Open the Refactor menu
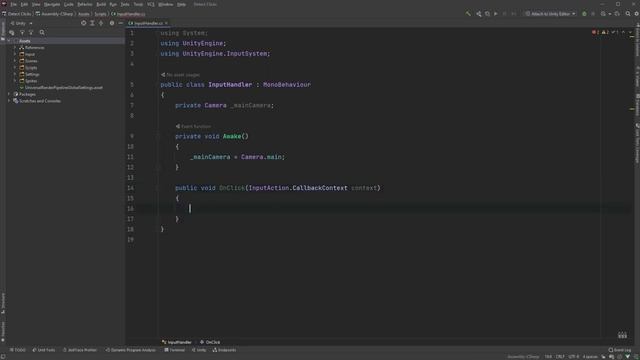This screenshot has height=360, width=640. point(85,4)
